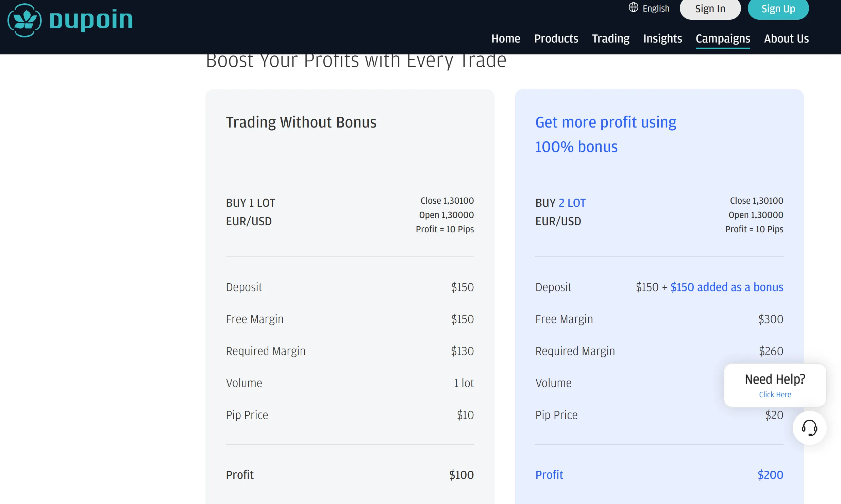Click the Sign Up button
841x504 pixels.
(x=778, y=9)
